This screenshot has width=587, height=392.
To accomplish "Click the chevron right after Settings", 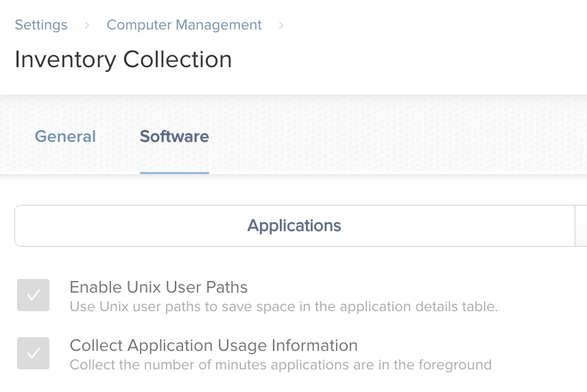I will [x=87, y=25].
